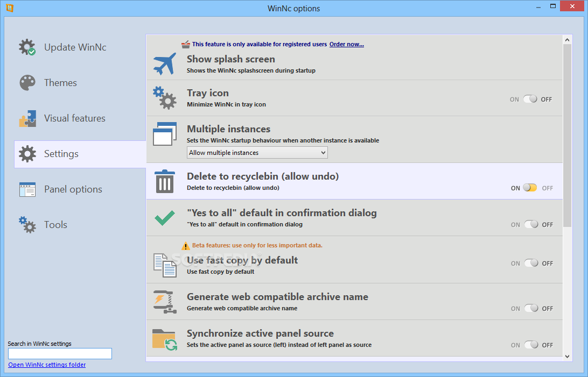Open WinNc settings folder link
The image size is (588, 377).
47,365
